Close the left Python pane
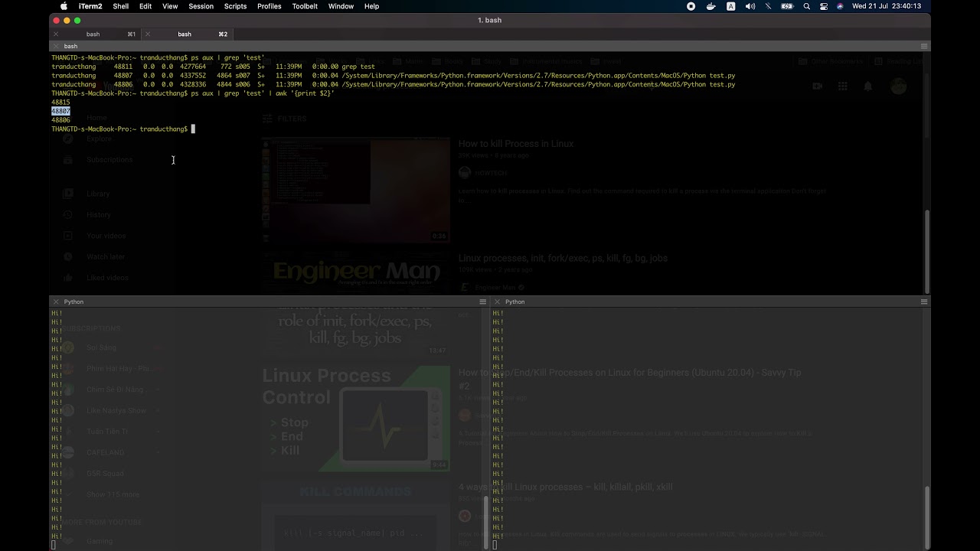Screen dimensions: 980x551 pos(55,302)
